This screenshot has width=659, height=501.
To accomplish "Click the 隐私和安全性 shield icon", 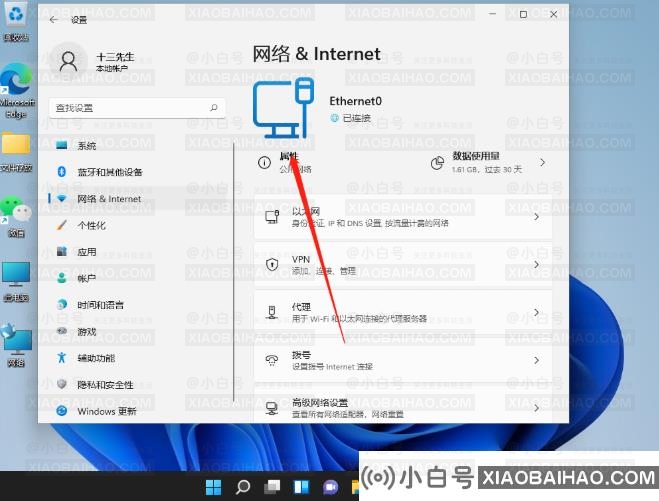I will point(62,384).
